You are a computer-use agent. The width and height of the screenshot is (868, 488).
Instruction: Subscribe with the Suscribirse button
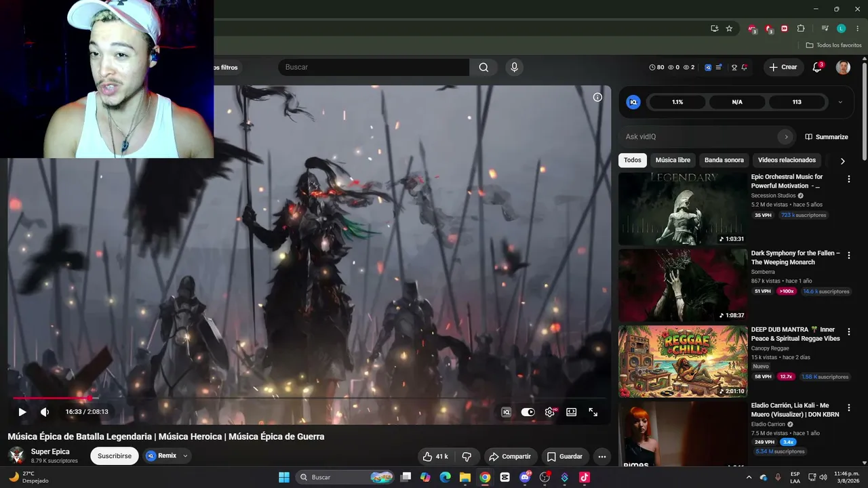point(114,456)
